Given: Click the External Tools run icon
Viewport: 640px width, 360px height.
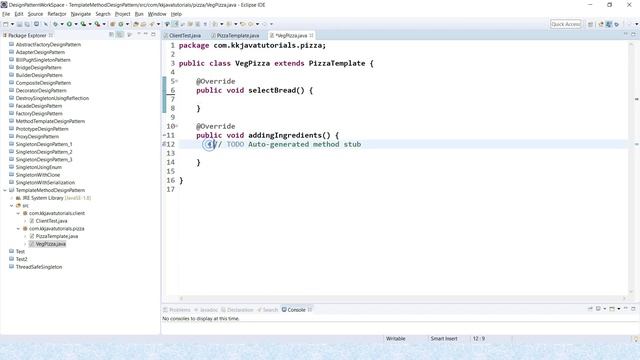Looking at the screenshot, I should tap(97, 24).
